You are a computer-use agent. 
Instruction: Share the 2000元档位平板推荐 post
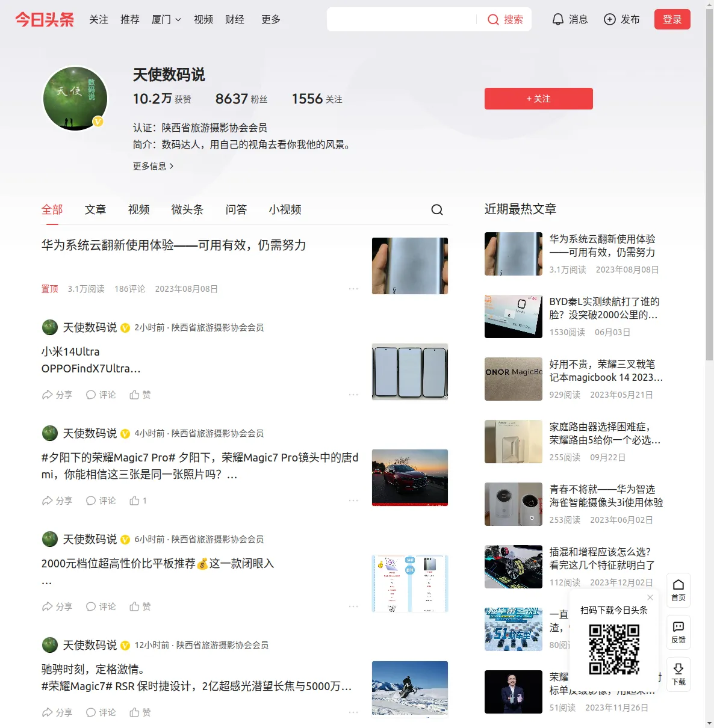(57, 606)
